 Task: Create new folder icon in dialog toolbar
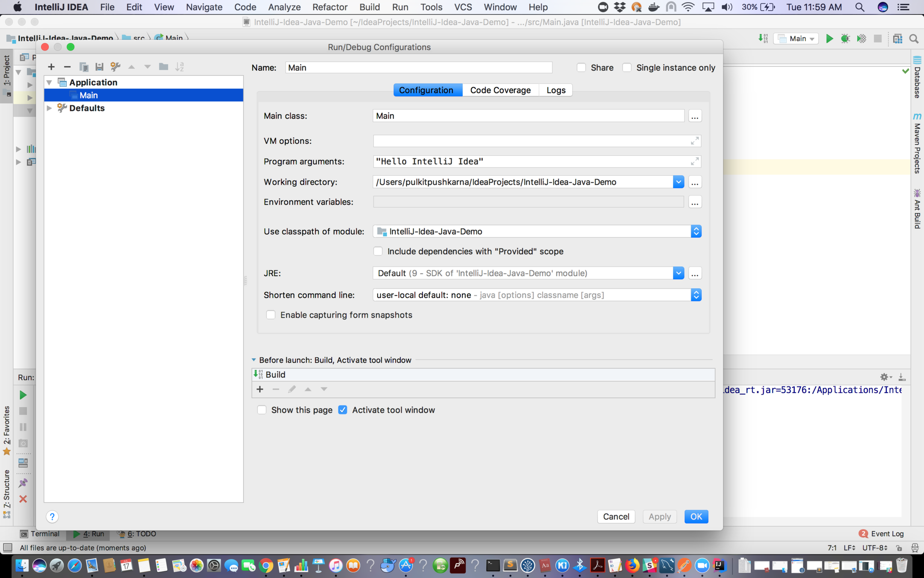point(163,67)
